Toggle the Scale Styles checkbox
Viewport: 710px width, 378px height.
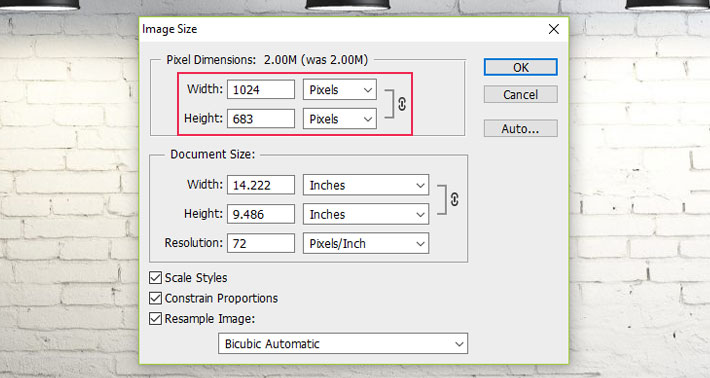point(155,278)
